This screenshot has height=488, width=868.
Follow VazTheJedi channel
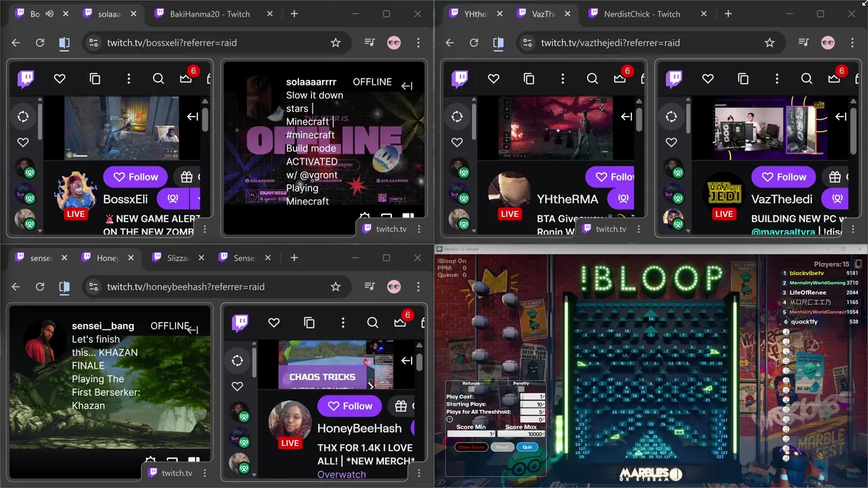pos(784,177)
